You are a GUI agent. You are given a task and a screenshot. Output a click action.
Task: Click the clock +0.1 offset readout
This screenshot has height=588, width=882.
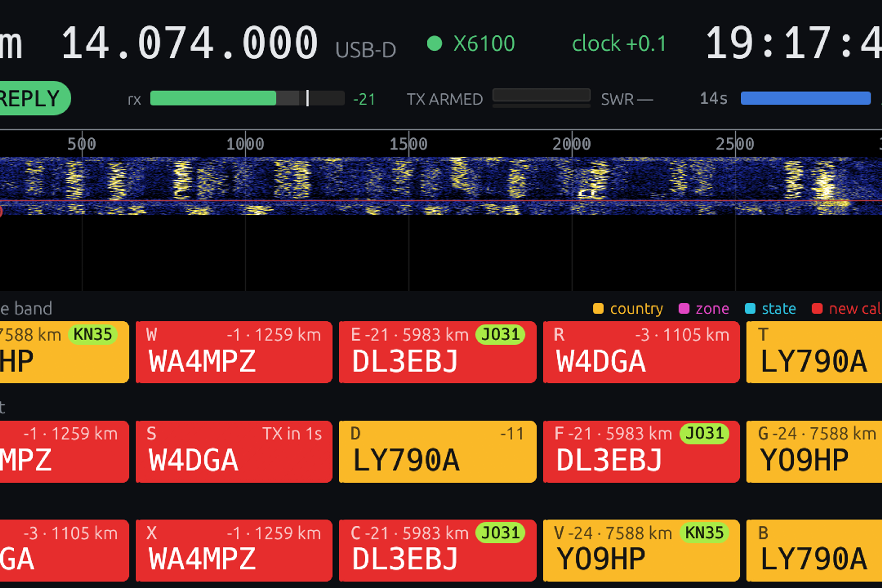coord(619,43)
